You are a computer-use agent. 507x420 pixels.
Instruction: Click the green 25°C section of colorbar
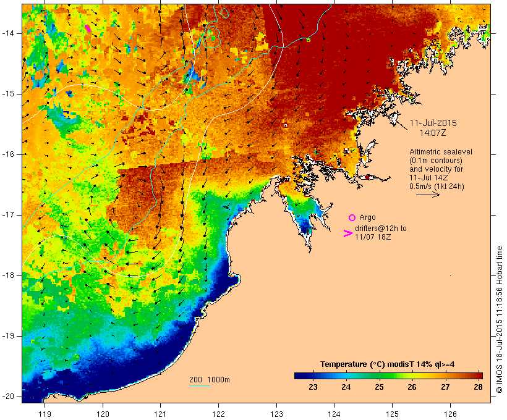coord(379,376)
